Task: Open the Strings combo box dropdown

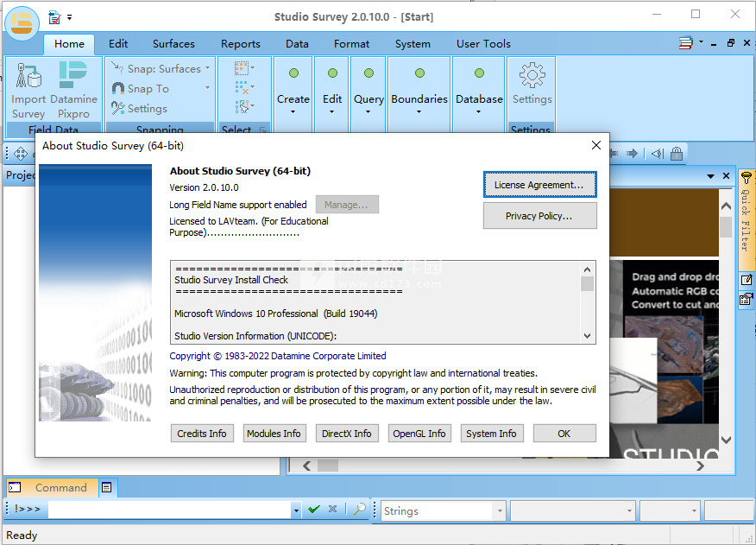Action: tap(500, 510)
